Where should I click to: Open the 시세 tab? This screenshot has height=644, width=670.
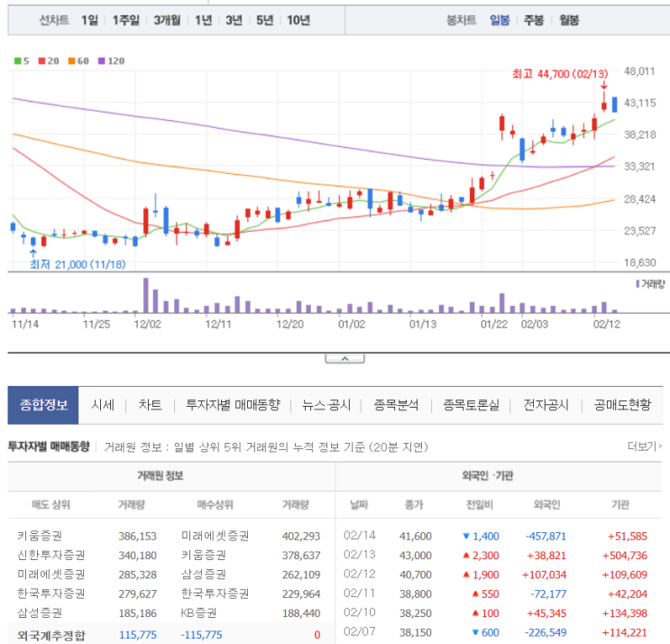103,405
